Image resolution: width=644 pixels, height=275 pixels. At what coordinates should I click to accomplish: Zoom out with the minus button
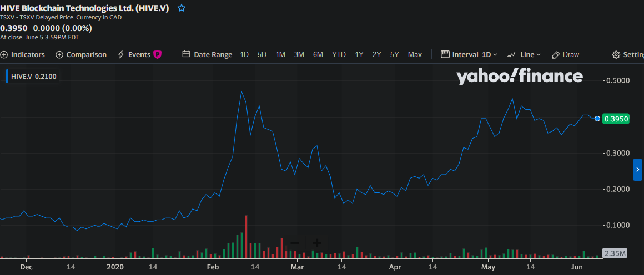[295, 243]
